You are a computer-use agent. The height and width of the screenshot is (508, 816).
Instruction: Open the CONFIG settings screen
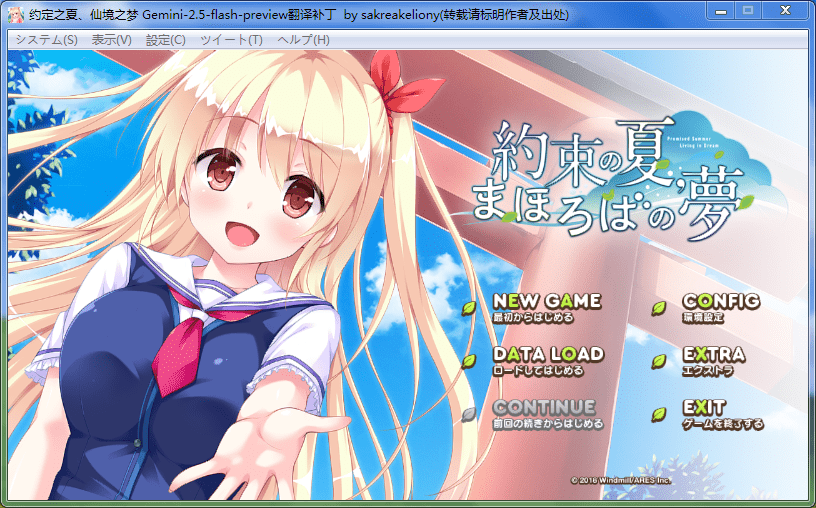coord(720,307)
